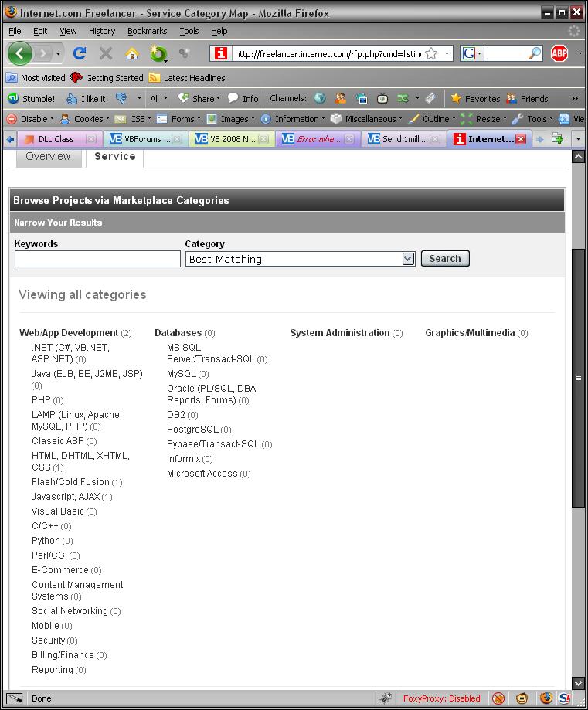
Task: Open the Microsoft Access category link
Action: click(209, 474)
